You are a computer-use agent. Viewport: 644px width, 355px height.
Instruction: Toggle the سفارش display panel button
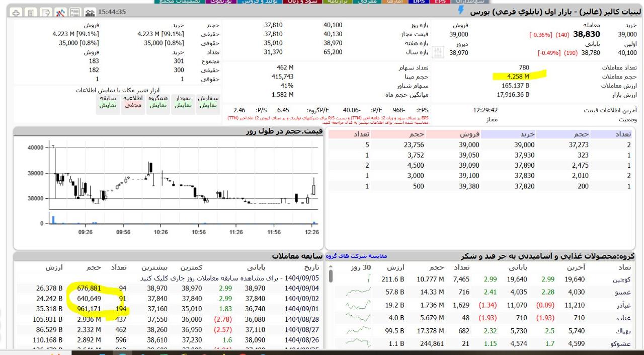(x=208, y=102)
